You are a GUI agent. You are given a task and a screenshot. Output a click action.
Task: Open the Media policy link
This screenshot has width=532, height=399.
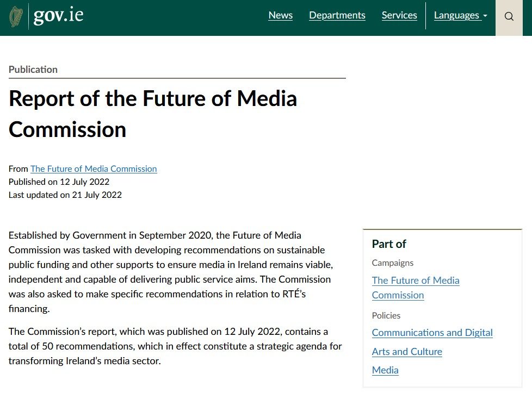coord(385,370)
